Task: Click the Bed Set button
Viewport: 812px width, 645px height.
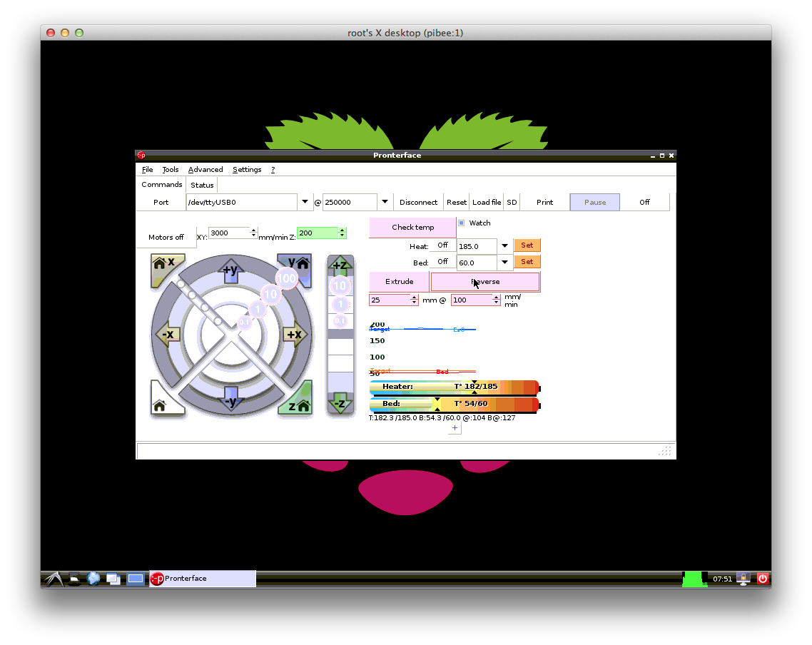Action: point(527,262)
